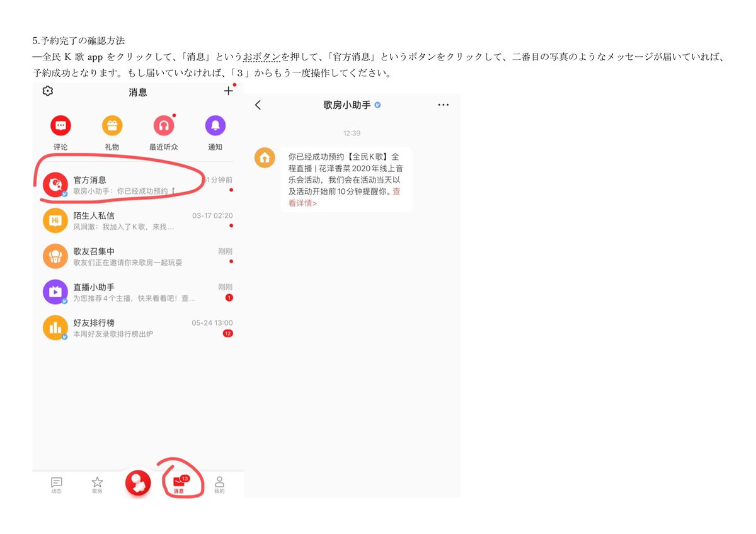Viewport: 756px width, 534px height.
Task: Switch to 歌房 bottom tab
Action: pos(97,484)
